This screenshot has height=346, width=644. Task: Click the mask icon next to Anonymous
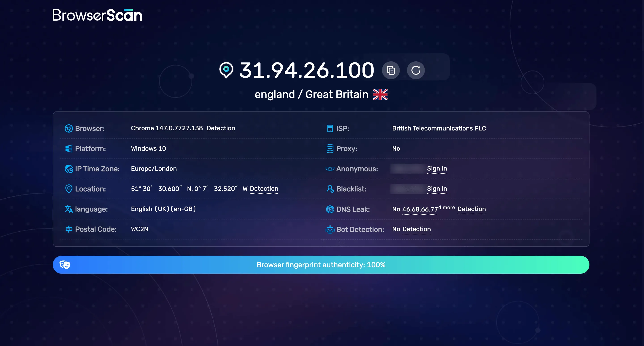click(330, 169)
